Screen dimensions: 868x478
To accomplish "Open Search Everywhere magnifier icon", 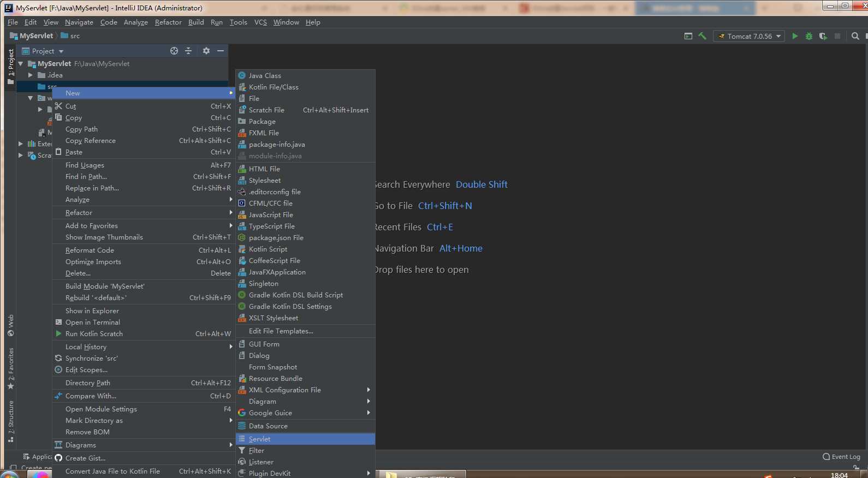I will tap(855, 36).
